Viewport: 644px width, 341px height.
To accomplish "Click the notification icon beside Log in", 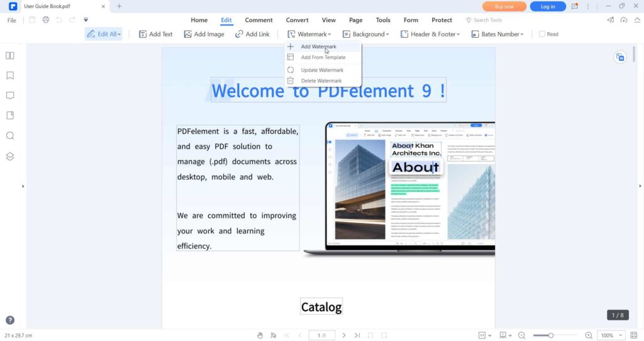I will [575, 6].
